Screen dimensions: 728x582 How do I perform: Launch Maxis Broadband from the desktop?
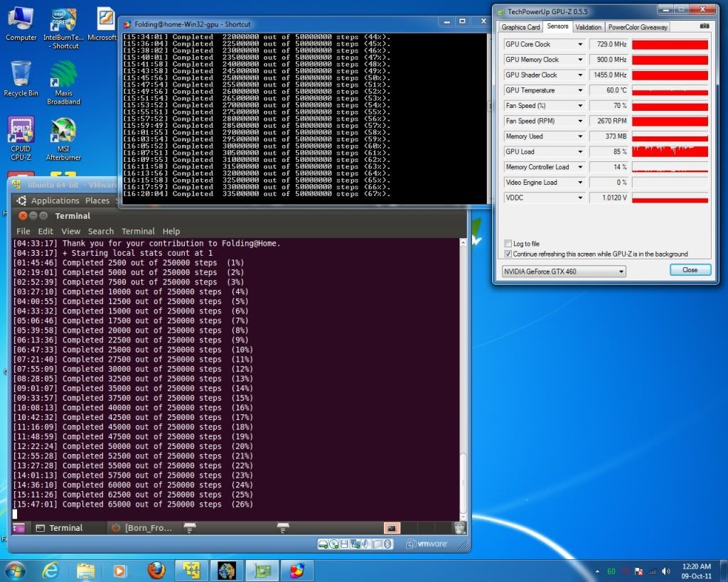[63, 84]
